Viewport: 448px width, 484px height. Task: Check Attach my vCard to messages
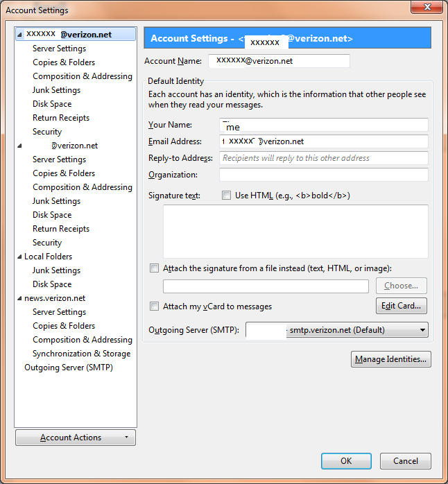154,306
